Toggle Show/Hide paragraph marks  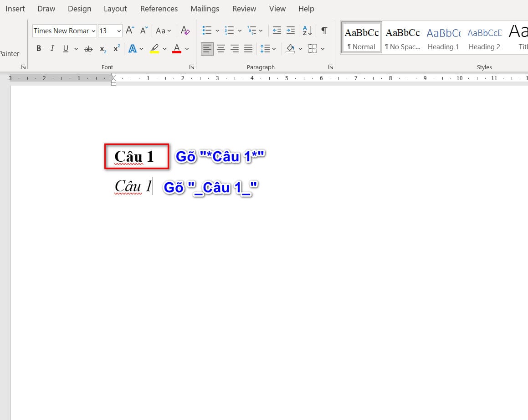click(324, 31)
